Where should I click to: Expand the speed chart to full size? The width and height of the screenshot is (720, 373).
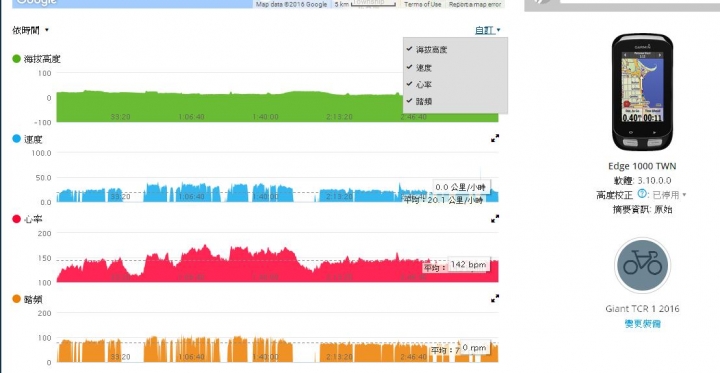(x=495, y=138)
